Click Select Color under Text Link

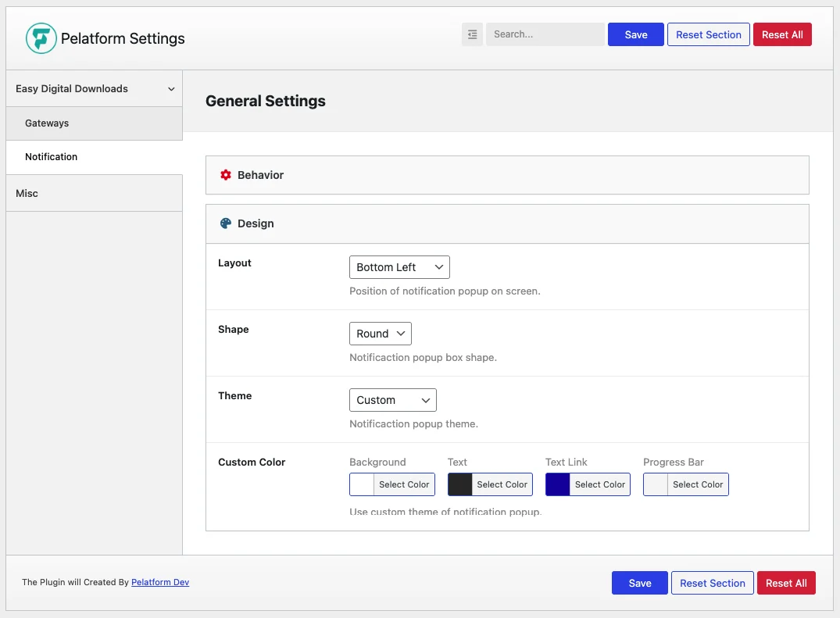[600, 484]
